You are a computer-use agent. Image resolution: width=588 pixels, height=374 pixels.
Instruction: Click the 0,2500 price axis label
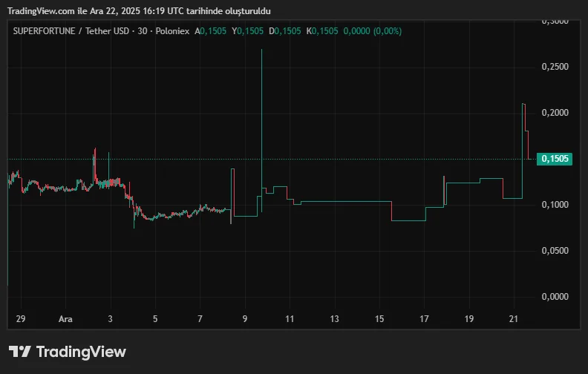(555, 68)
